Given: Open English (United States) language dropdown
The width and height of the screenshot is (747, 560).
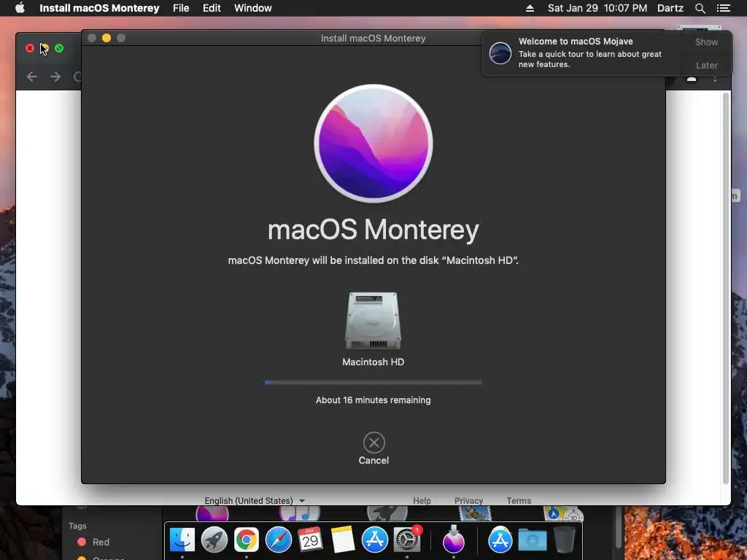Looking at the screenshot, I should [x=255, y=500].
